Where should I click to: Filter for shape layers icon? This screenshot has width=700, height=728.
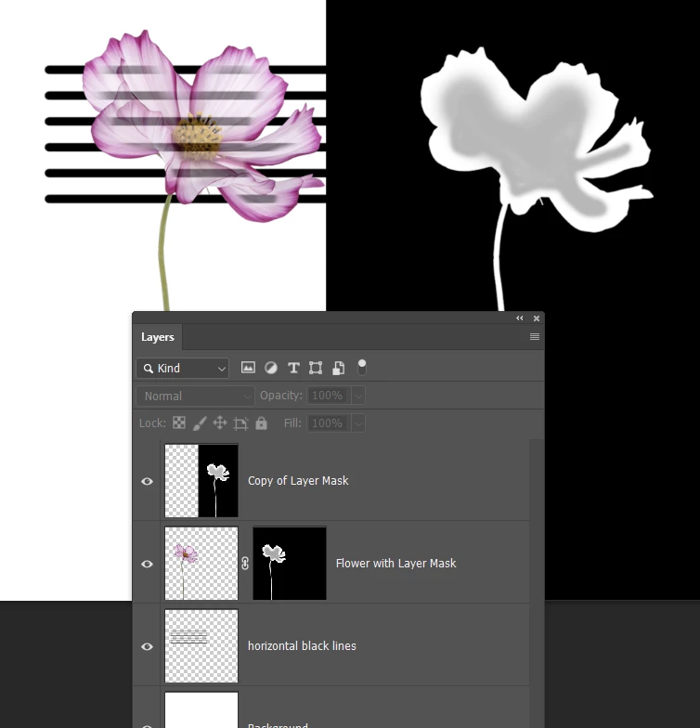(x=316, y=368)
